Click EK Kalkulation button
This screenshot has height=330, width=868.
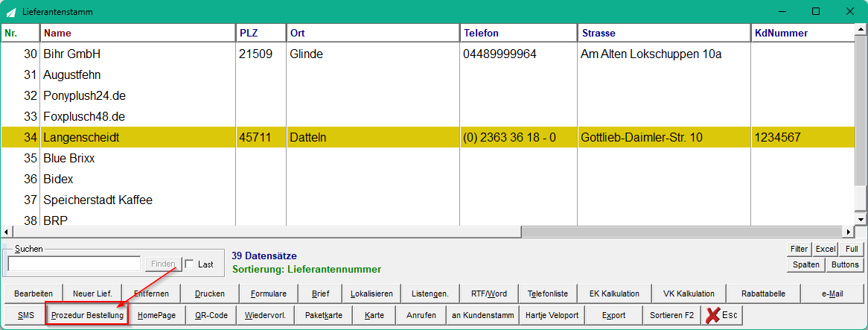tap(614, 293)
